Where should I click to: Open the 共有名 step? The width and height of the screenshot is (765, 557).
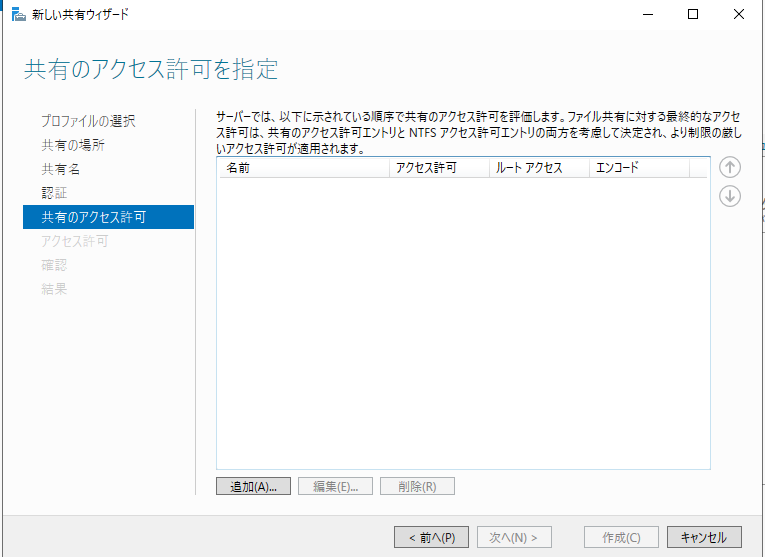click(60, 169)
